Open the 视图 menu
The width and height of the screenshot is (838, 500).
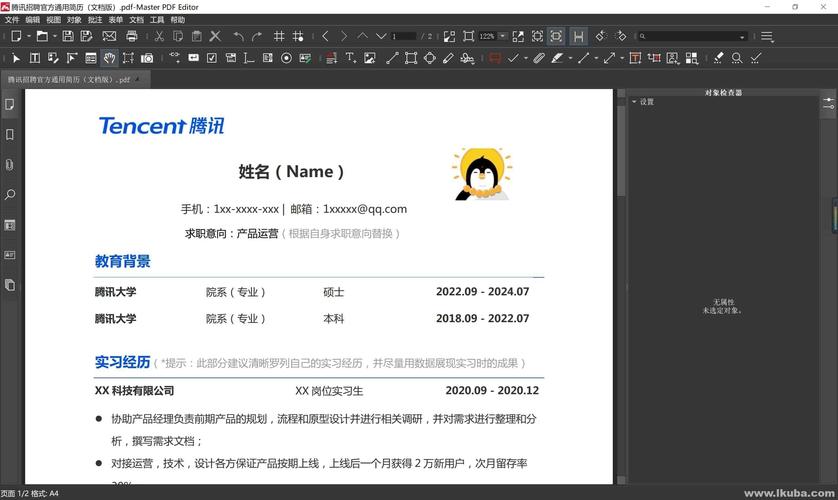(53, 20)
